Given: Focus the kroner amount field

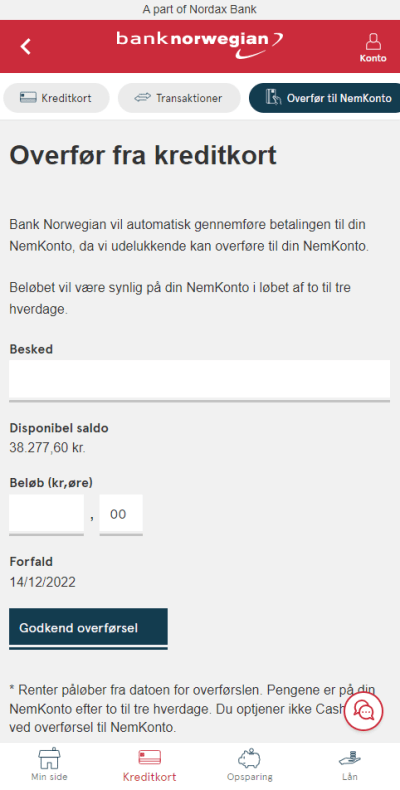Looking at the screenshot, I should click(x=46, y=514).
